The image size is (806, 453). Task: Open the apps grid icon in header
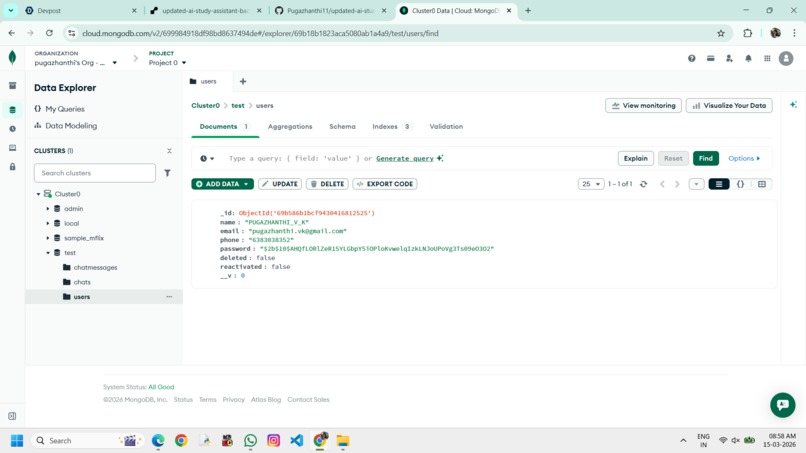coord(767,59)
